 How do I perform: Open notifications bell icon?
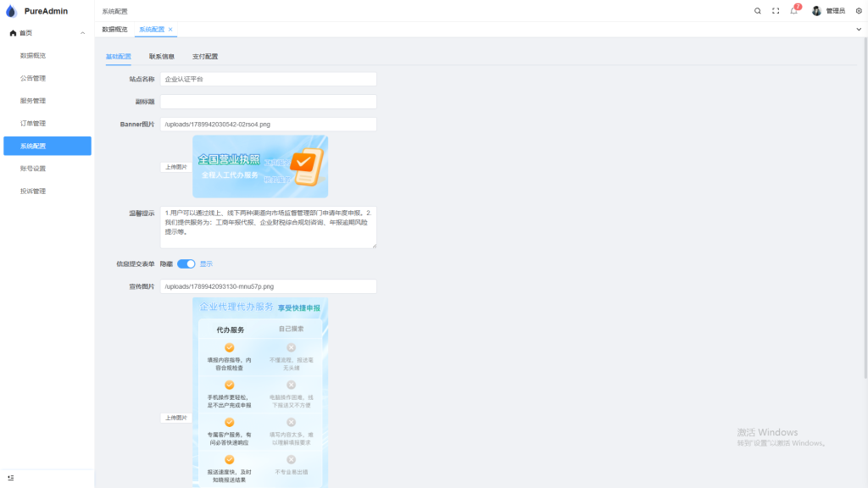(793, 10)
